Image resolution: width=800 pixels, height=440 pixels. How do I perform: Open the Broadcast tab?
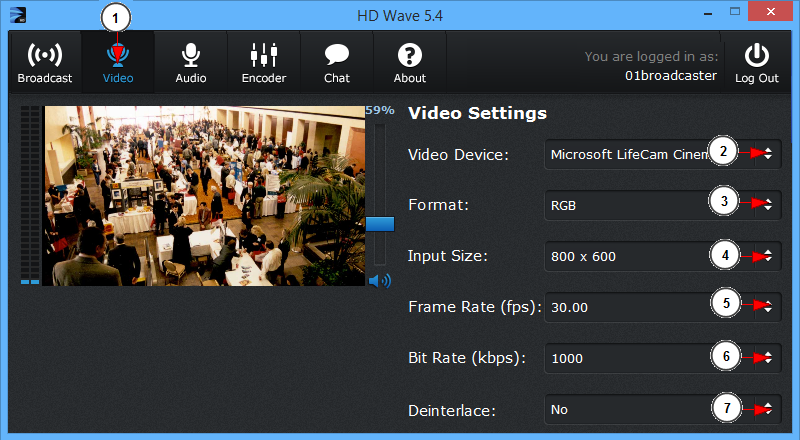(x=45, y=62)
